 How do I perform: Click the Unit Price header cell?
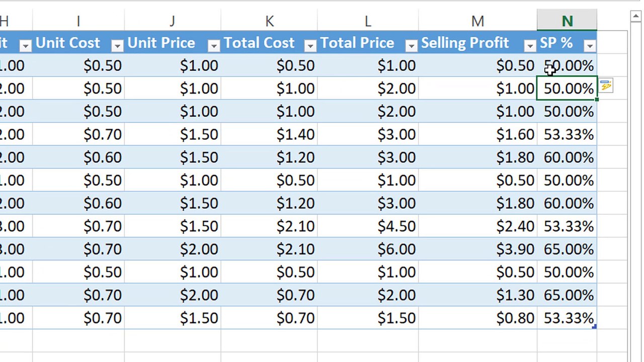(x=173, y=43)
